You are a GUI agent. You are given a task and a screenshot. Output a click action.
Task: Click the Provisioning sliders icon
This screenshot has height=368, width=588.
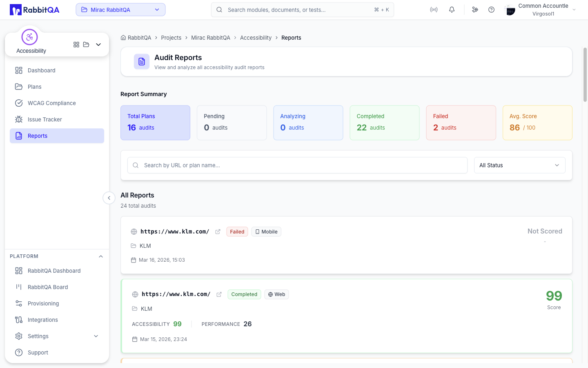click(x=19, y=303)
